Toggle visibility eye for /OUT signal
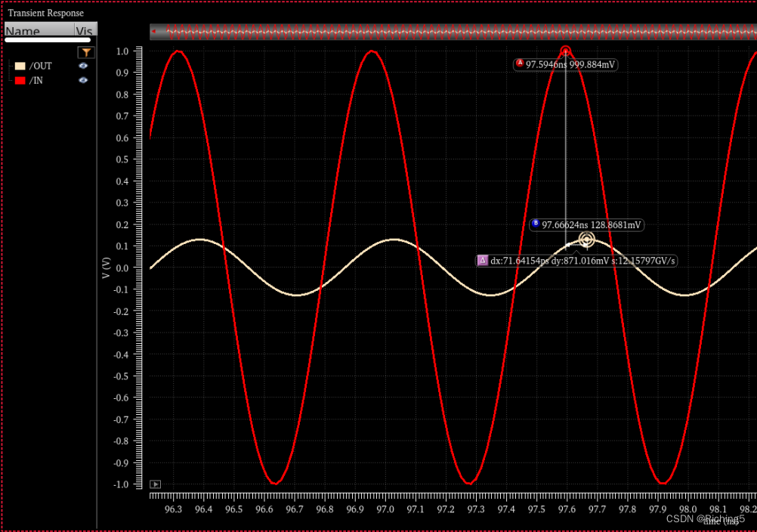 [x=84, y=66]
